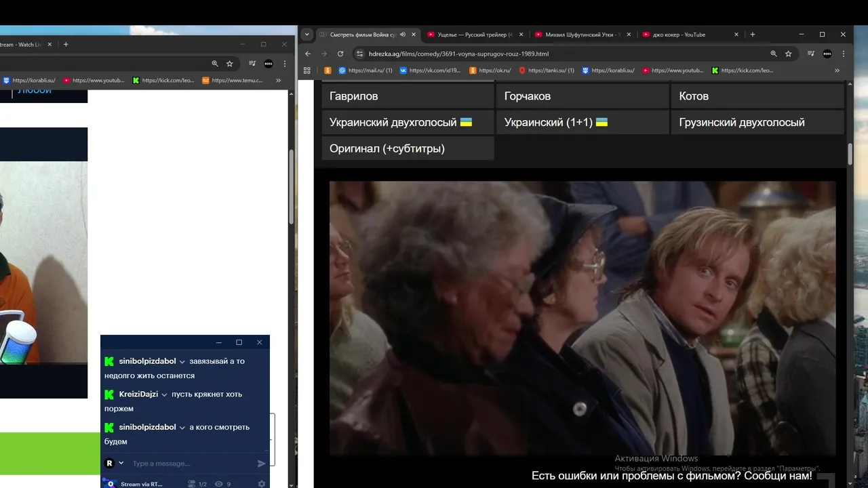Screen dimensions: 868x488
Task: Open chat popup settings gear
Action: pyautogui.click(x=262, y=484)
